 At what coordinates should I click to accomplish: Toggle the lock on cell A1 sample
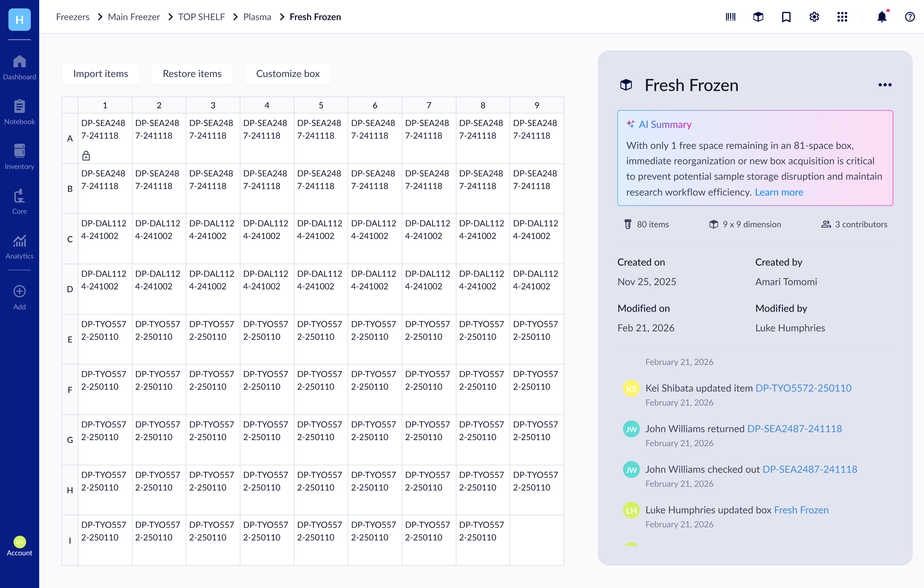tap(86, 156)
